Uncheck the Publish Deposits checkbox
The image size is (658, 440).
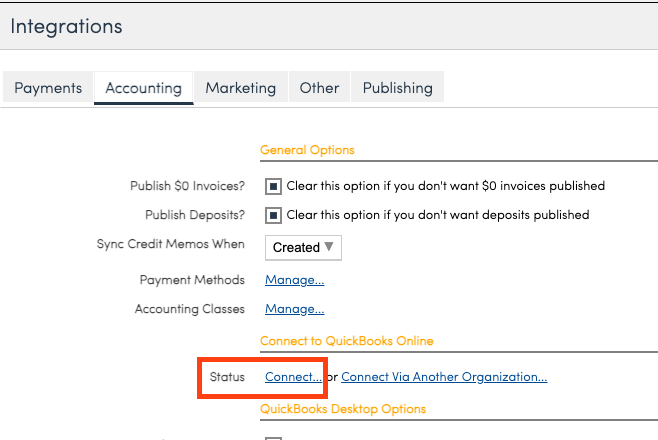click(x=272, y=215)
